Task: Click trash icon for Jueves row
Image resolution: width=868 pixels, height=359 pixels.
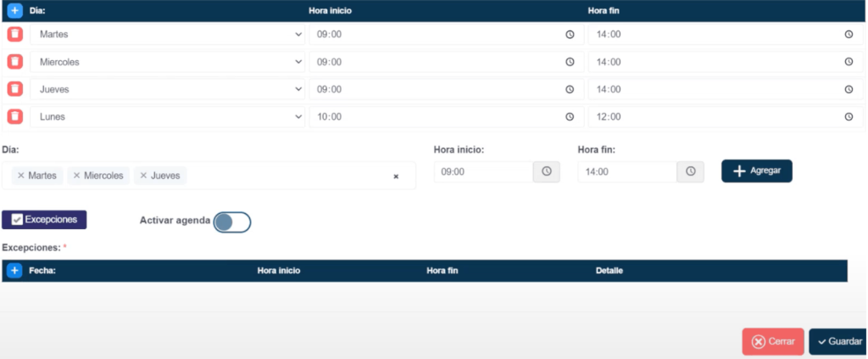Action: click(15, 89)
